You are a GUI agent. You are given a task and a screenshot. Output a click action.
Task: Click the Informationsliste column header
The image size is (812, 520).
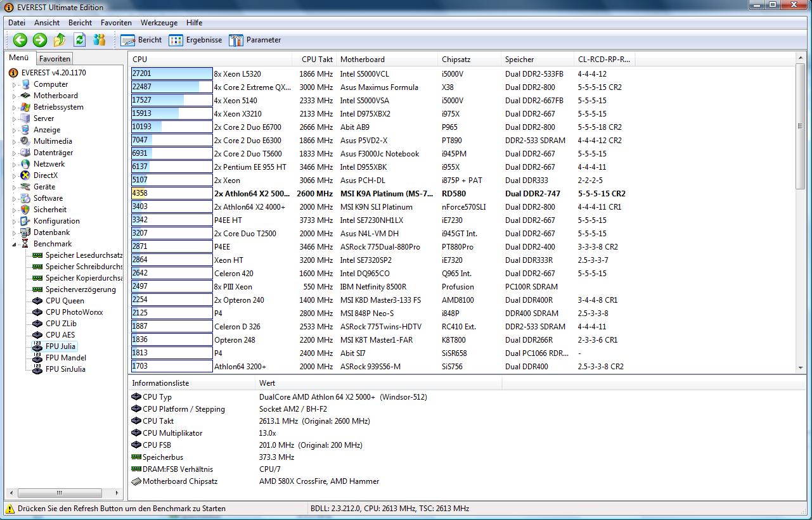coord(192,383)
